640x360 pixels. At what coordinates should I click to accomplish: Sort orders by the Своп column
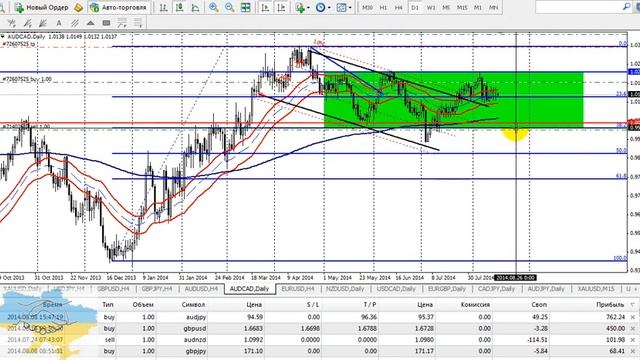[x=539, y=304]
